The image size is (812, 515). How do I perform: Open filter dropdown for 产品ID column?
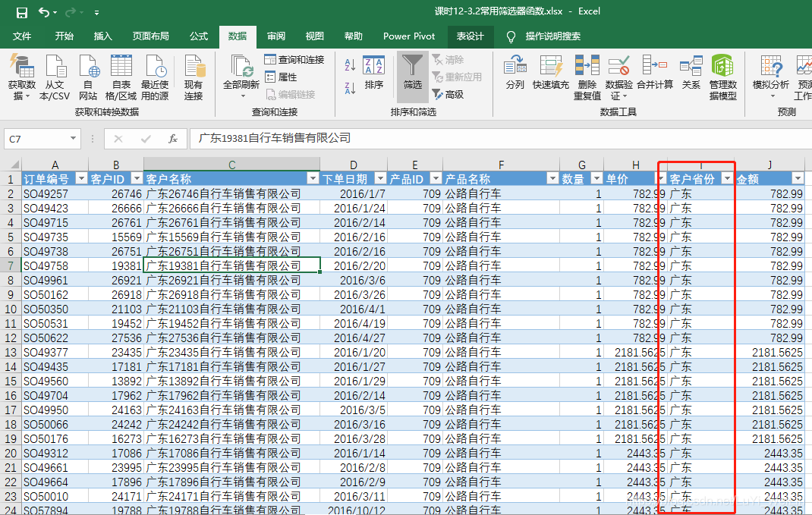pyautogui.click(x=436, y=178)
